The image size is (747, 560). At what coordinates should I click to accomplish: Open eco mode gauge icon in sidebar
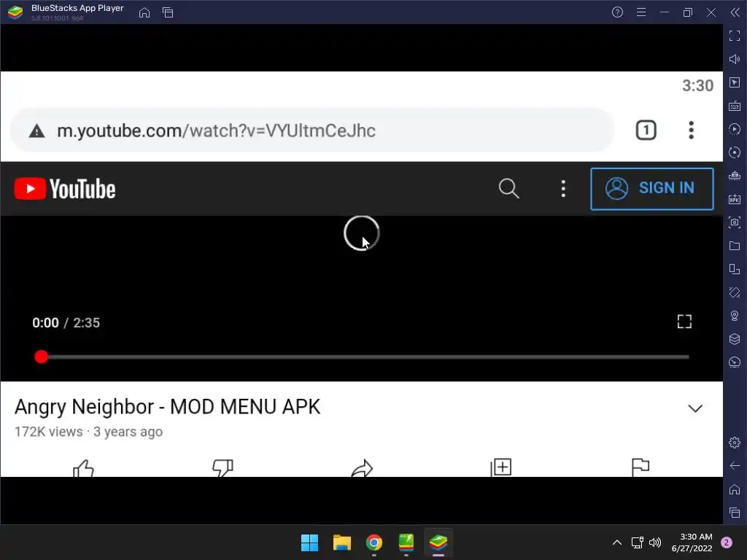click(735, 362)
